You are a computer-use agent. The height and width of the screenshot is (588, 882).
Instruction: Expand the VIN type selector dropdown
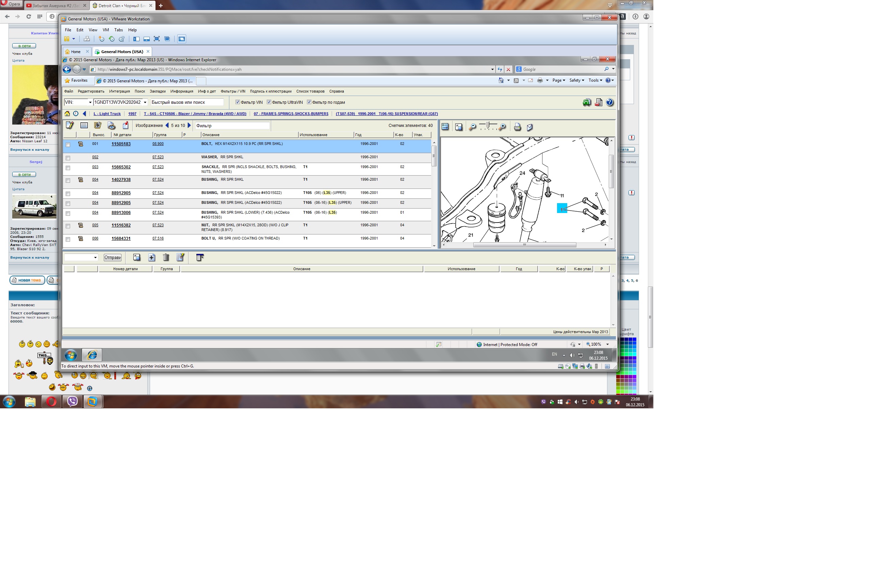tap(90, 102)
